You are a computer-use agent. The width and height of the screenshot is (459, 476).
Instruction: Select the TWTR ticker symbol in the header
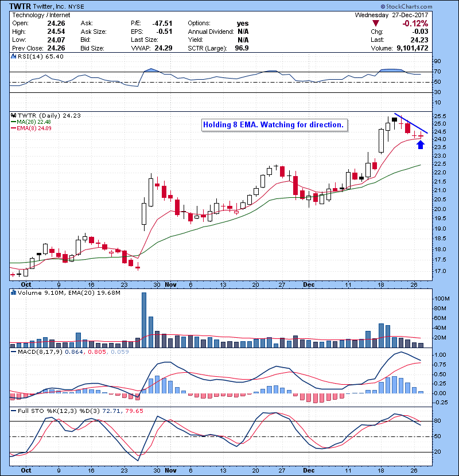coord(20,6)
